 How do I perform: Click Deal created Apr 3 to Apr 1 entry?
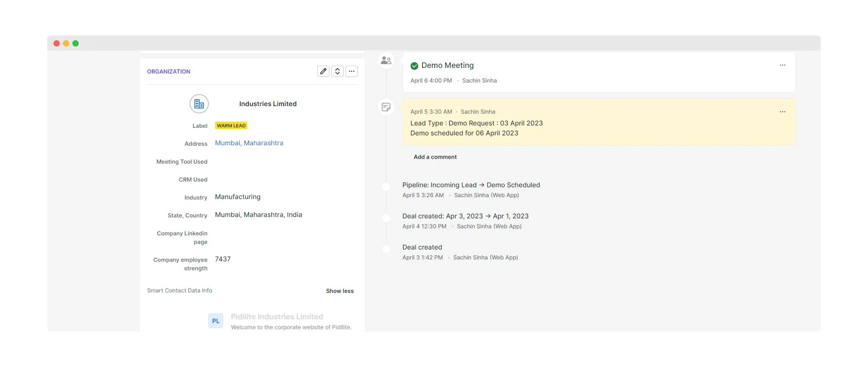(465, 216)
